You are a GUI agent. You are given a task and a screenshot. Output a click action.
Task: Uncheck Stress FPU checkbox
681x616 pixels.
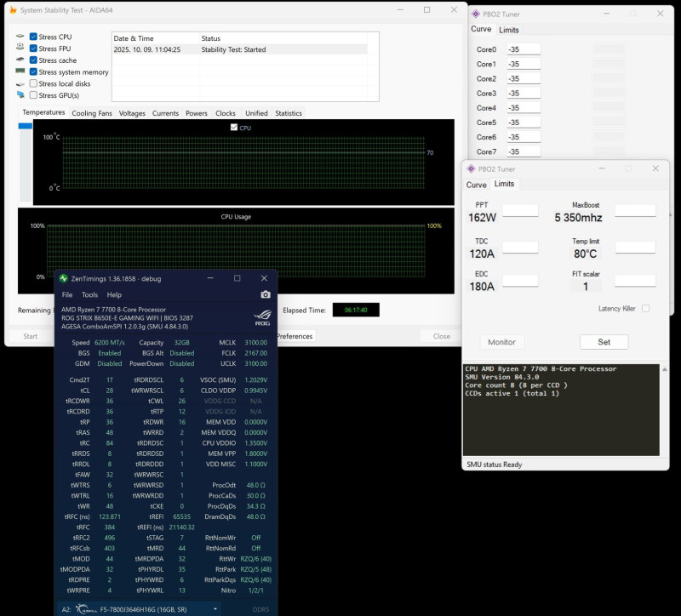(33, 48)
